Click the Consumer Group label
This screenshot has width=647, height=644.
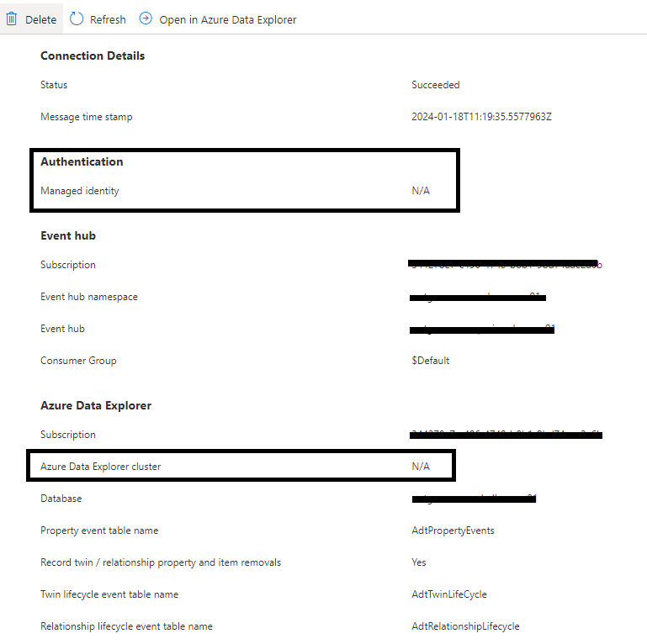tap(78, 361)
